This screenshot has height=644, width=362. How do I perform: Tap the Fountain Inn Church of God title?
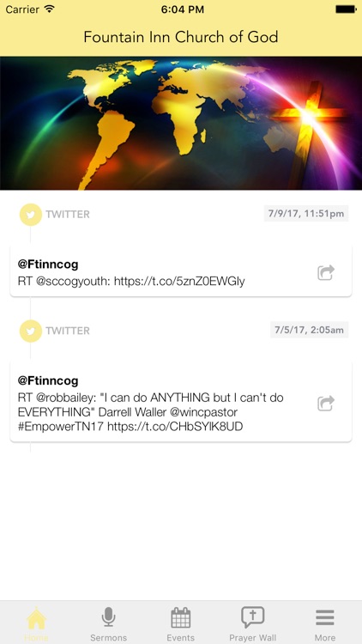(x=181, y=37)
